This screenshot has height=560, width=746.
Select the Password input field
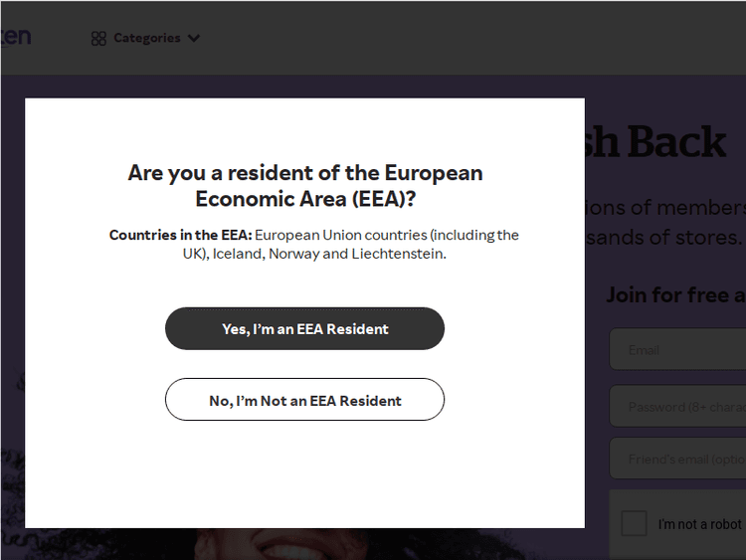[677, 407]
